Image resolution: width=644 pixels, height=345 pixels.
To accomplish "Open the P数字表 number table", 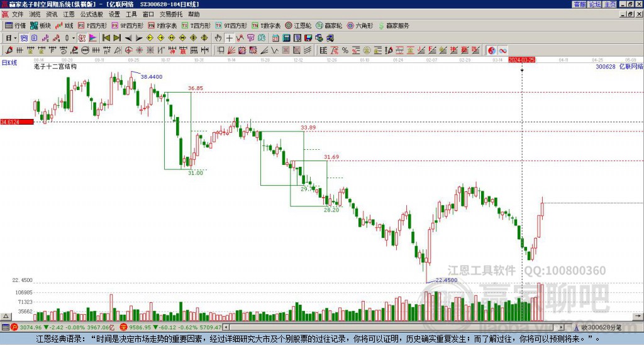I will tap(162, 25).
